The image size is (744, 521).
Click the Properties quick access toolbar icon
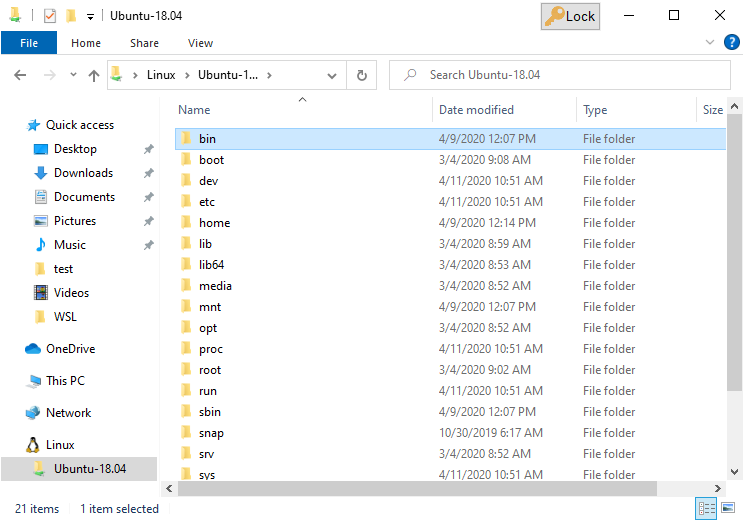(x=50, y=16)
